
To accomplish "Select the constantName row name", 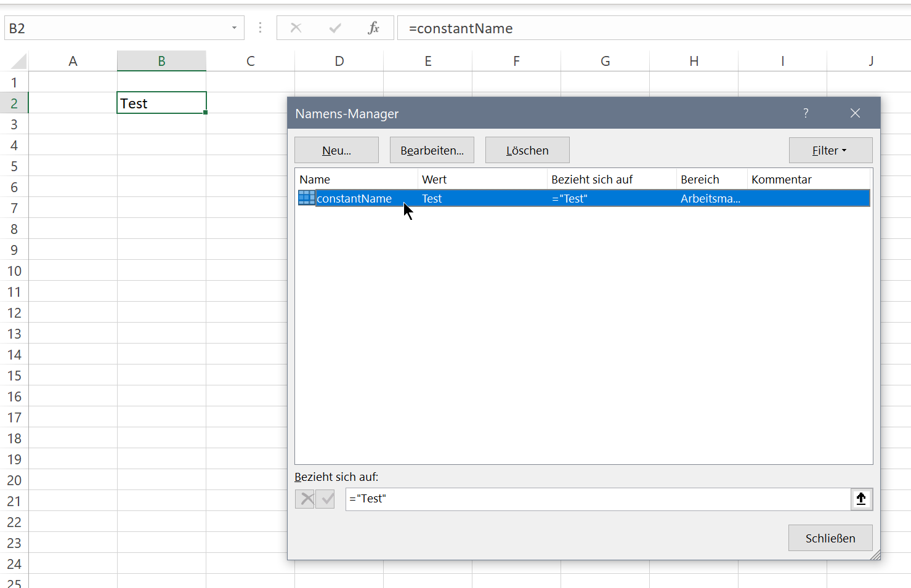I will (x=354, y=198).
